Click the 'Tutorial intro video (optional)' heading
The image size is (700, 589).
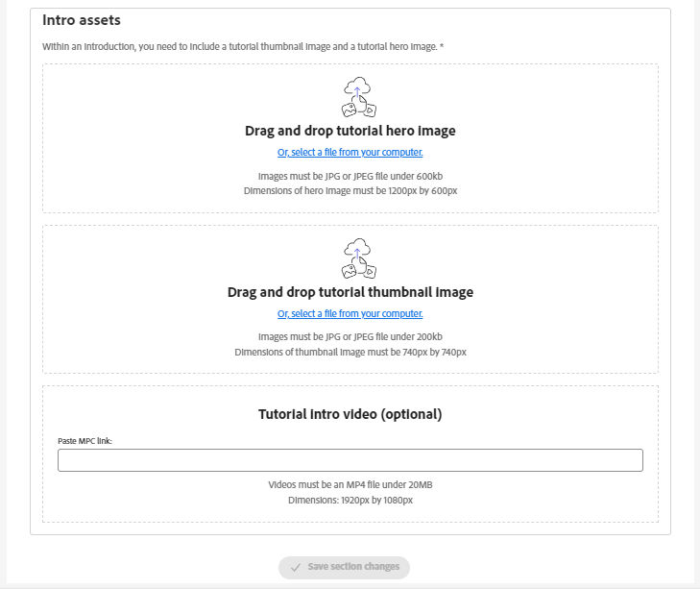350,415
